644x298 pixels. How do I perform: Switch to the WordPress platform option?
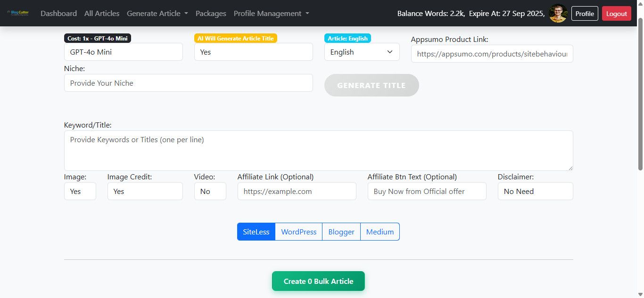[298, 232]
